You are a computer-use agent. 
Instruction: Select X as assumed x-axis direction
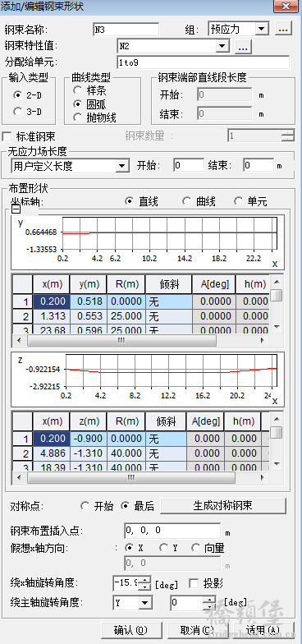pos(130,548)
